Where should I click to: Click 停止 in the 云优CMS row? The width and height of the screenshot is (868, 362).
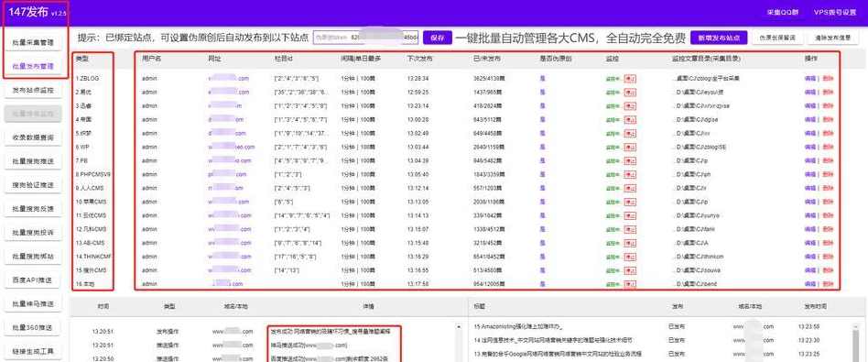pyautogui.click(x=629, y=215)
